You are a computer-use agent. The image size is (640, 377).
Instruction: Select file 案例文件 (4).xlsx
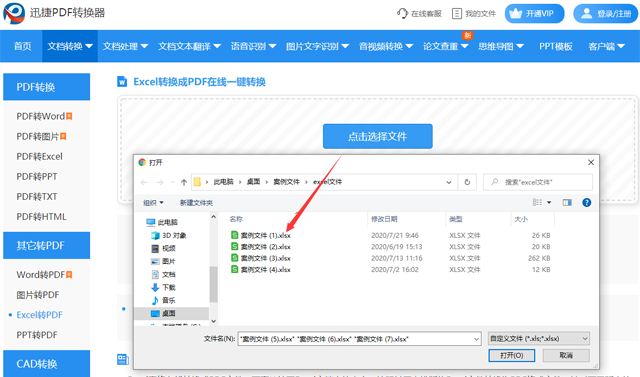(260, 270)
